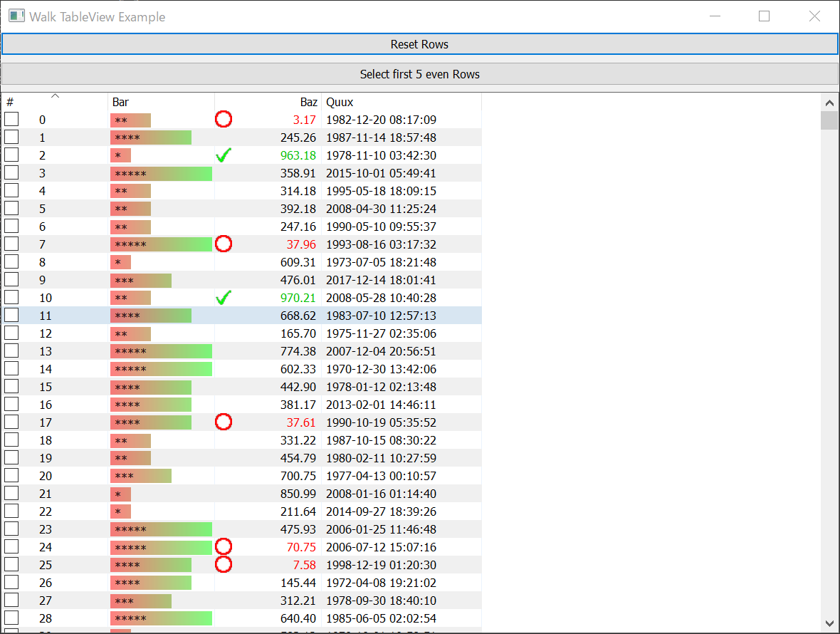Click the four-star bar in row 26

pos(151,583)
